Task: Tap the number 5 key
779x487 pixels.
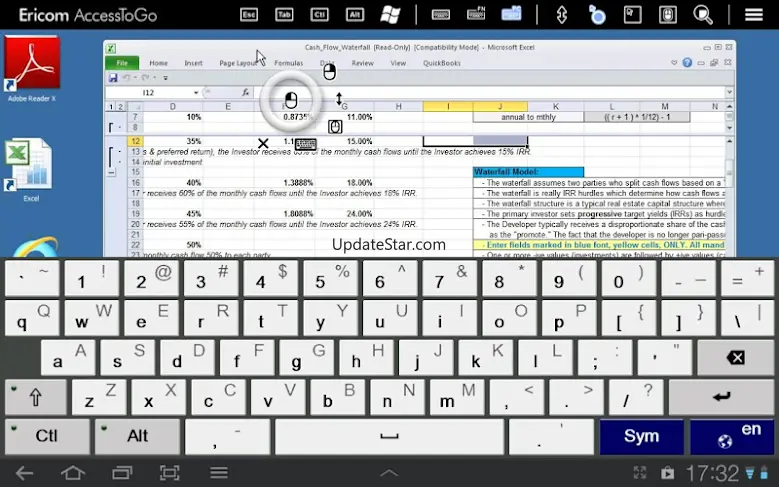Action: [x=330, y=279]
